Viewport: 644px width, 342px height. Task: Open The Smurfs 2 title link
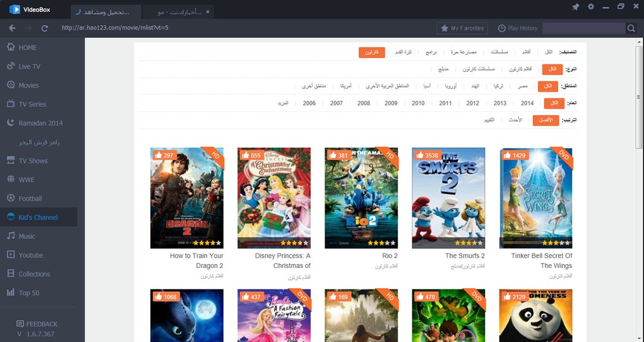click(465, 255)
